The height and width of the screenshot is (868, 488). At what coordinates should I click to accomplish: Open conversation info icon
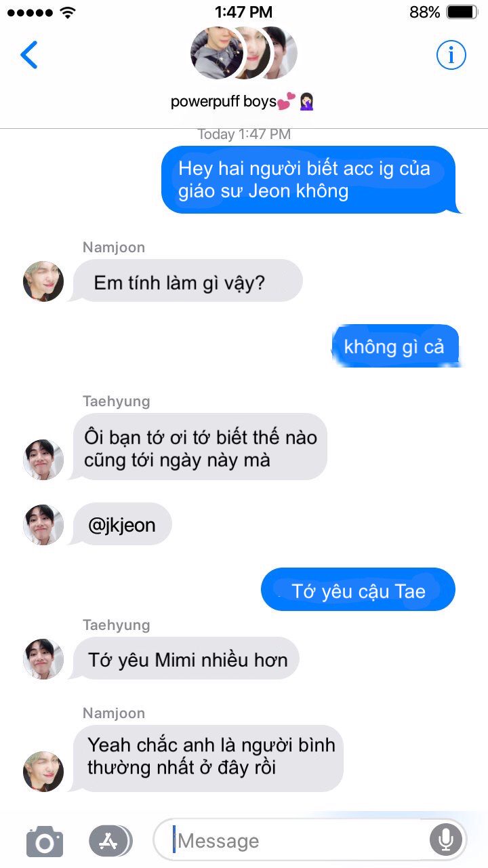point(451,55)
